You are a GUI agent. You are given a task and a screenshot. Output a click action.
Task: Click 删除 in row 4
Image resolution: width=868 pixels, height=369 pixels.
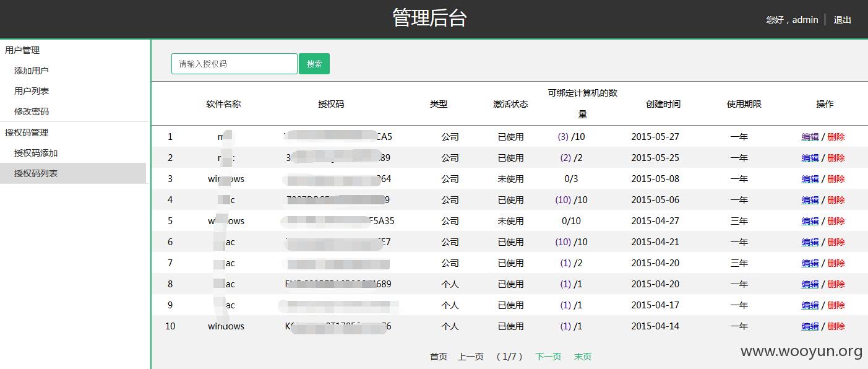(x=836, y=200)
